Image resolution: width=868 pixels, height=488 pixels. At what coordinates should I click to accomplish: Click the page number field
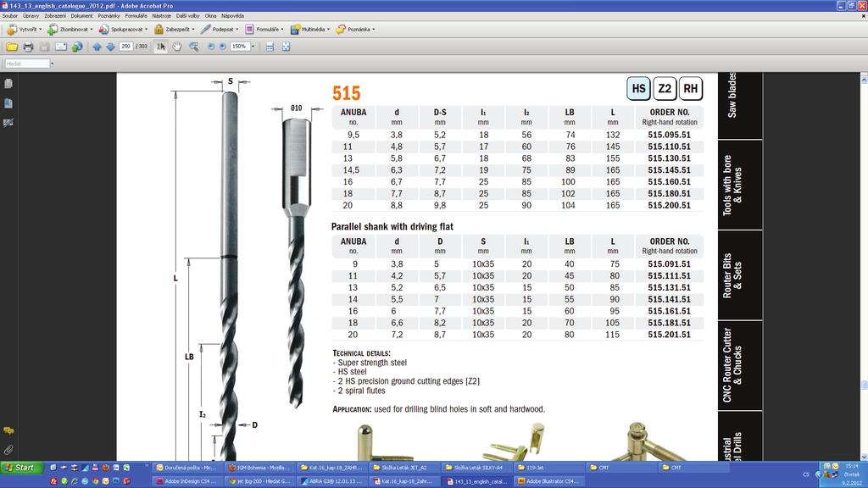(x=125, y=47)
